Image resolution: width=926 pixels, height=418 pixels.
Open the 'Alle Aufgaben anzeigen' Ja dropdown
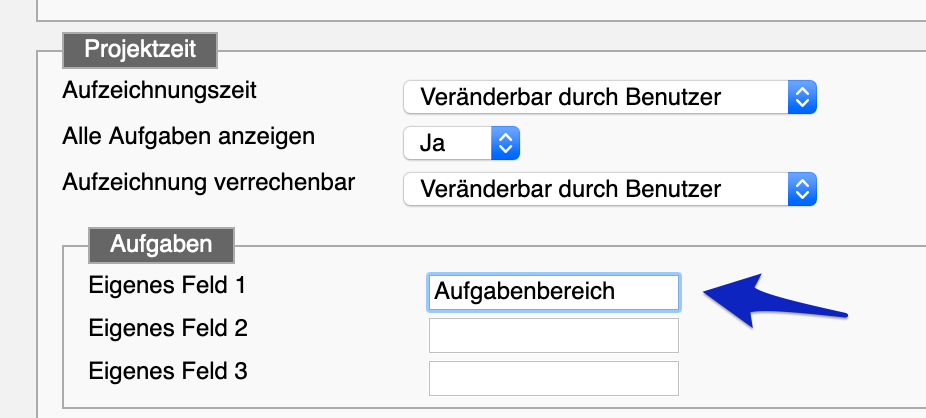(461, 143)
